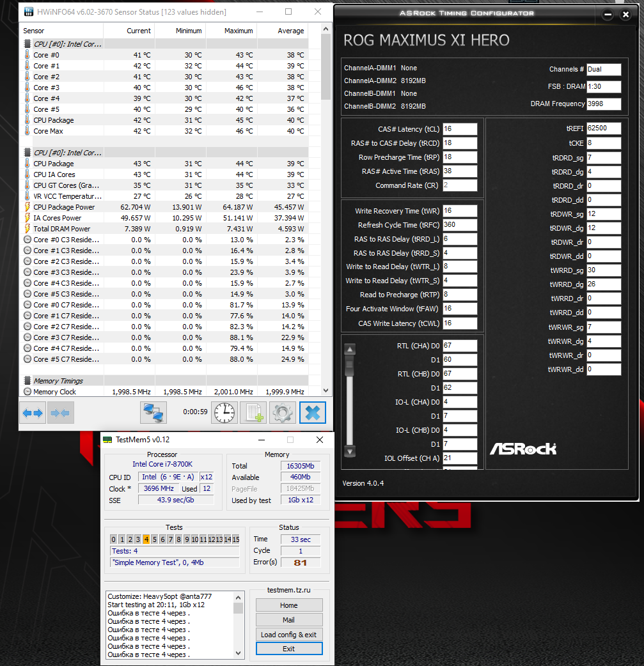Click thermometer icon for Core Max row
Image resolution: width=644 pixels, height=666 pixels.
click(27, 131)
